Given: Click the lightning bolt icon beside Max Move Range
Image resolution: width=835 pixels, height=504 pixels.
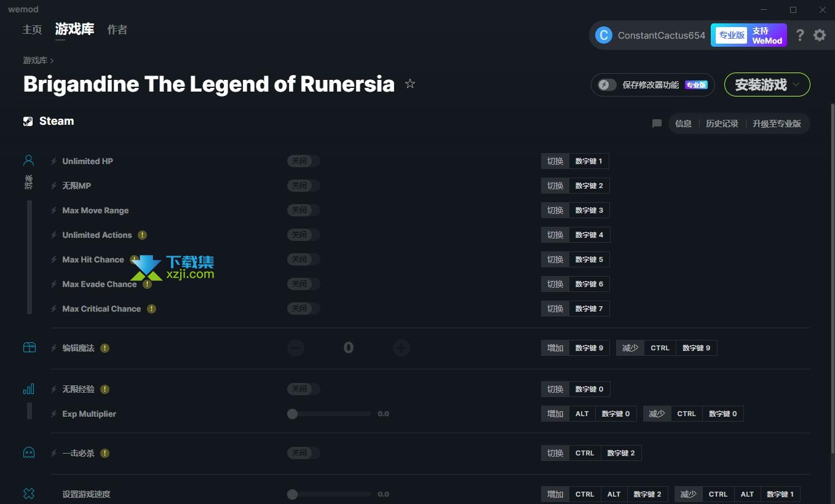Looking at the screenshot, I should tap(54, 210).
